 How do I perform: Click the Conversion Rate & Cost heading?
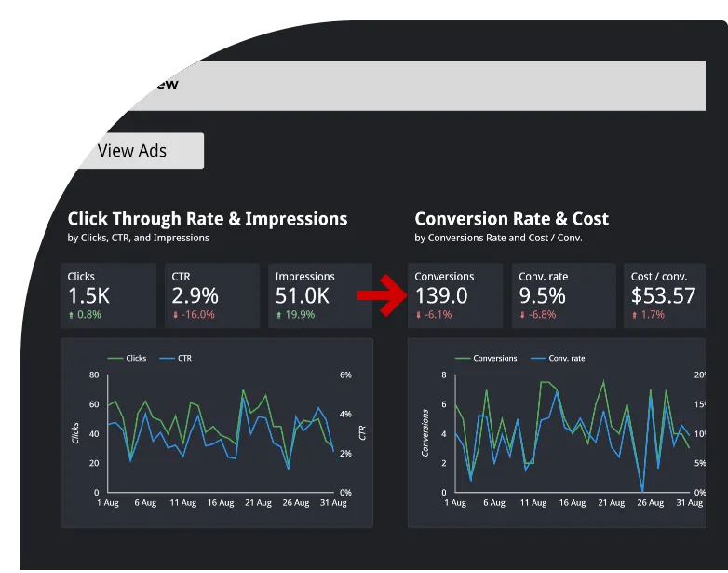coord(511,219)
